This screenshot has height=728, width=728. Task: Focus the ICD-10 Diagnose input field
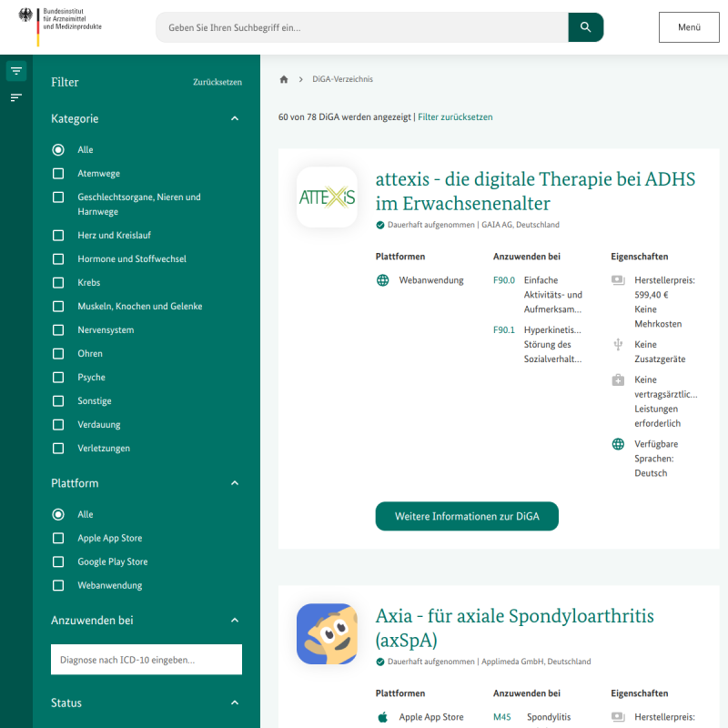pos(147,660)
